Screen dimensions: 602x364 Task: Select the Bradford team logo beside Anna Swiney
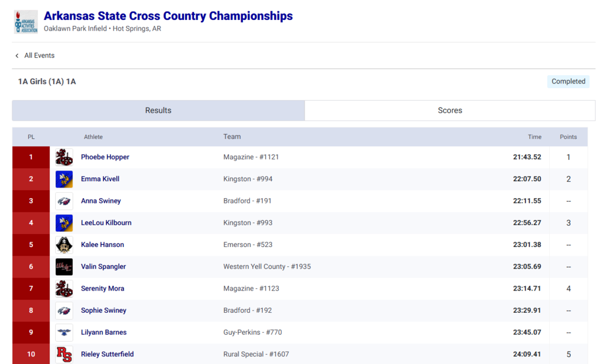64,201
